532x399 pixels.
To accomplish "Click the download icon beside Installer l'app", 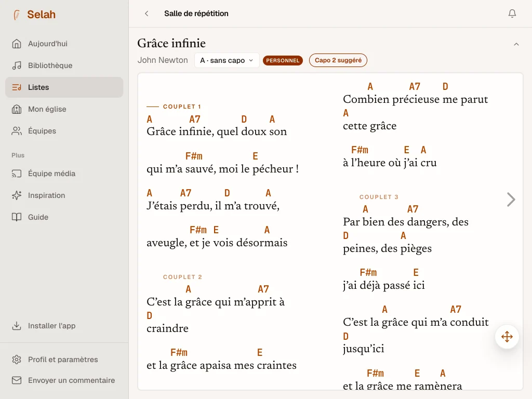I will point(17,326).
